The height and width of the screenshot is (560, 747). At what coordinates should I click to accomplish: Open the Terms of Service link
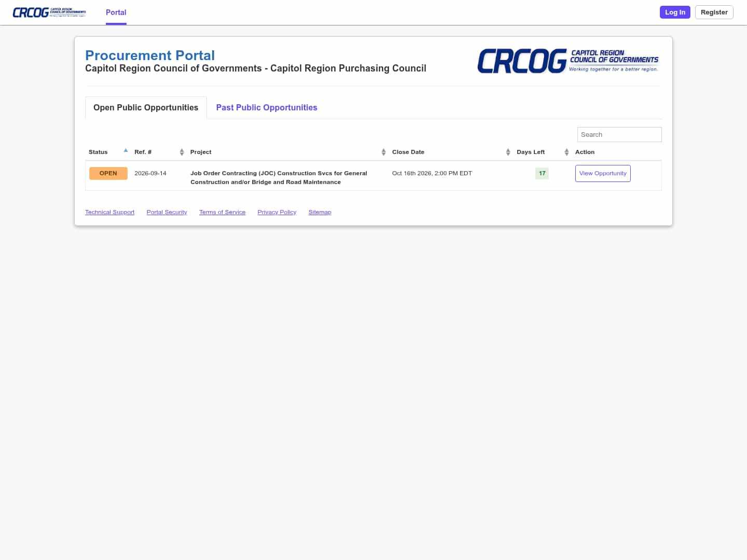(222, 212)
